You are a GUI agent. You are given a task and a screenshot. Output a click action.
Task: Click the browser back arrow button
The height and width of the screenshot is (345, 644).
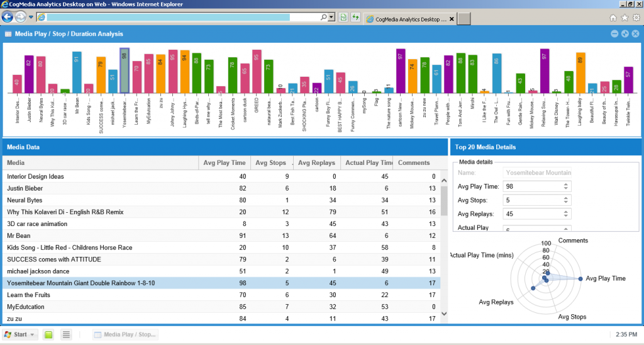point(9,17)
